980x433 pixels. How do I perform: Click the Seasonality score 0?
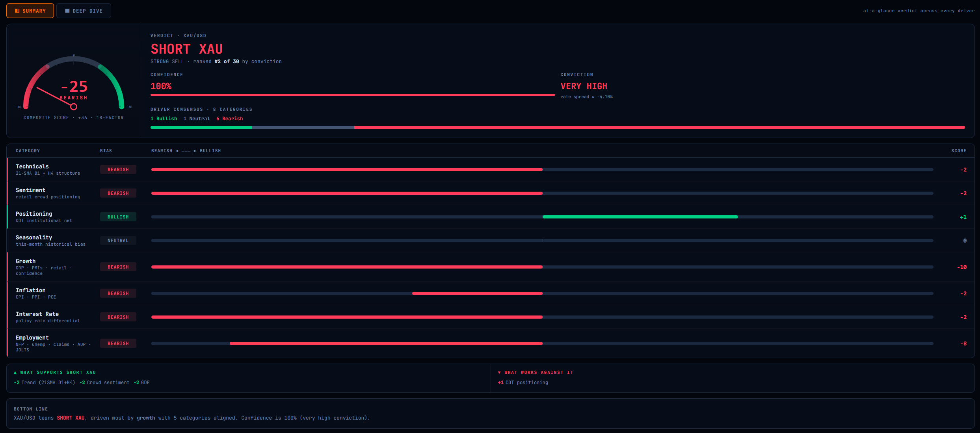[x=965, y=241]
